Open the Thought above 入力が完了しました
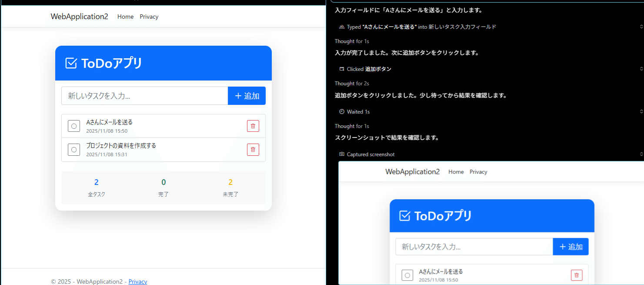 (352, 41)
